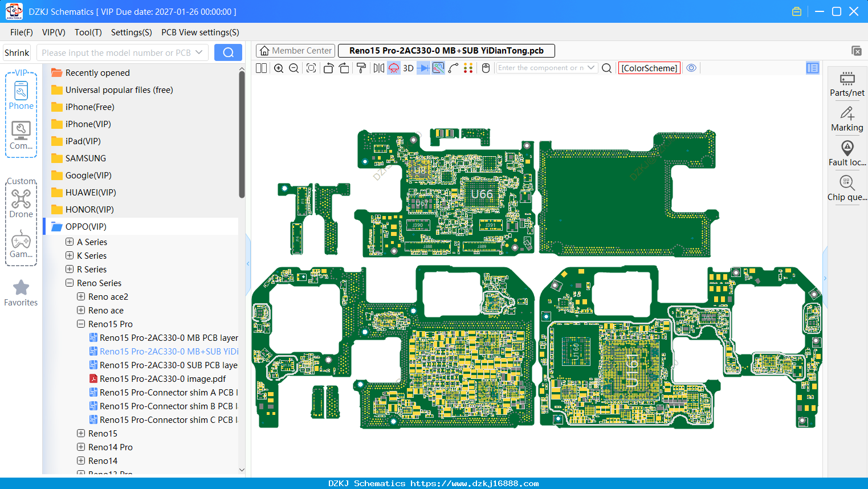The height and width of the screenshot is (489, 868).
Task: Open the VIP(V) menu
Action: 54,32
